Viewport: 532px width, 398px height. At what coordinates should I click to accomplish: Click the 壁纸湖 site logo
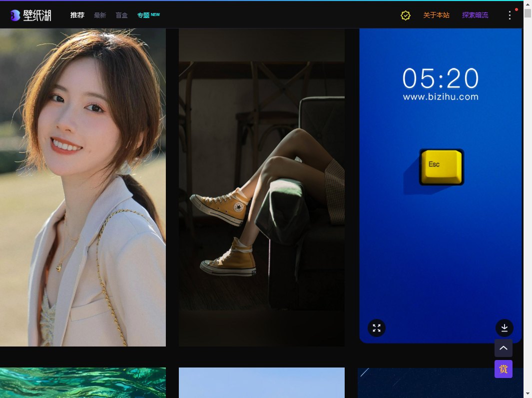pyautogui.click(x=30, y=15)
